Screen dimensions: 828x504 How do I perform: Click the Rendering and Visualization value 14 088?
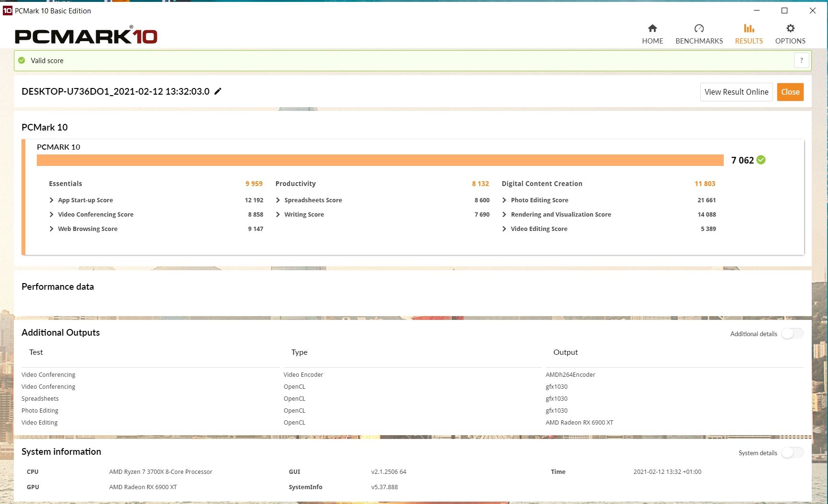click(x=707, y=214)
